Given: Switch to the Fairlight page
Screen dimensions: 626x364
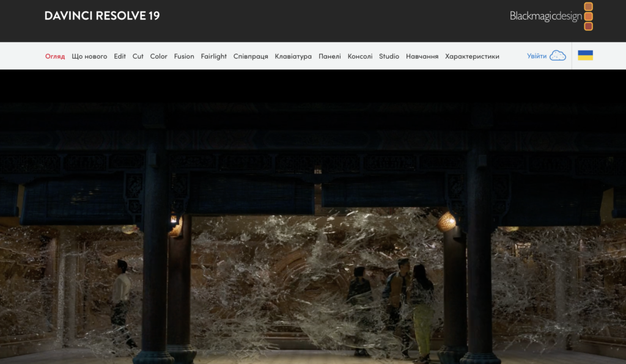Looking at the screenshot, I should 214,56.
